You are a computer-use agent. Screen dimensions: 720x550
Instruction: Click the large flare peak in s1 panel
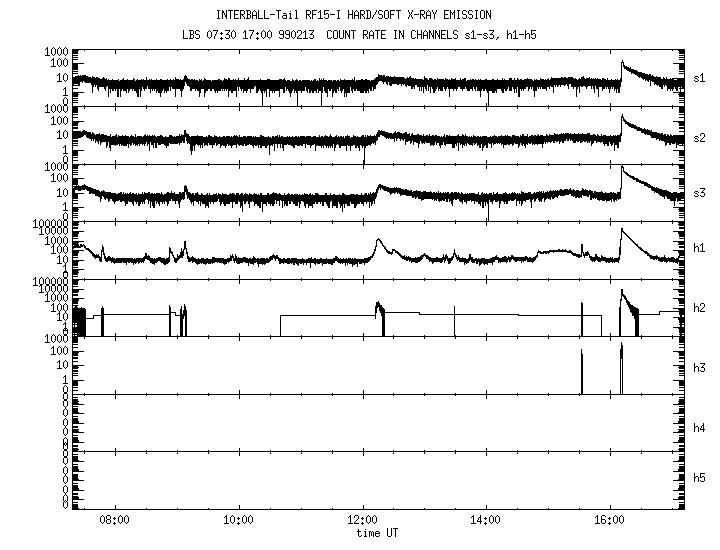[622, 63]
